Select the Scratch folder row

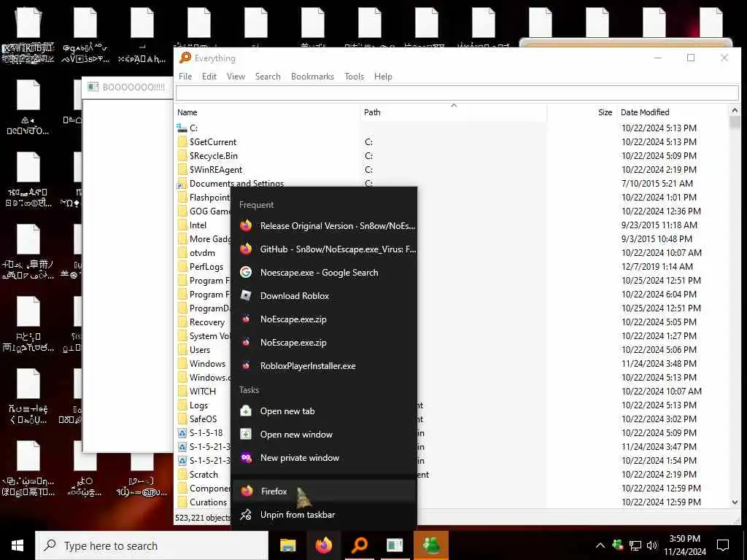pos(451,474)
